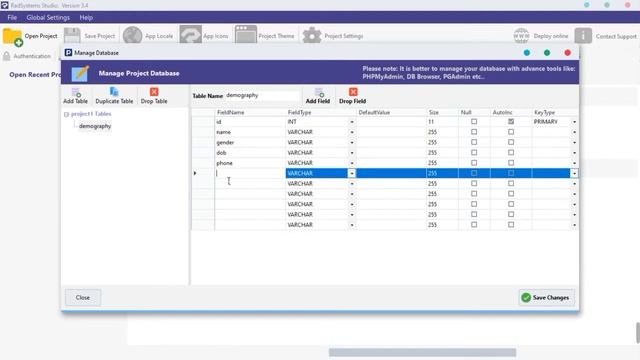The height and width of the screenshot is (360, 640).
Task: Open FieldType dropdown in highlighted row
Action: point(352,173)
